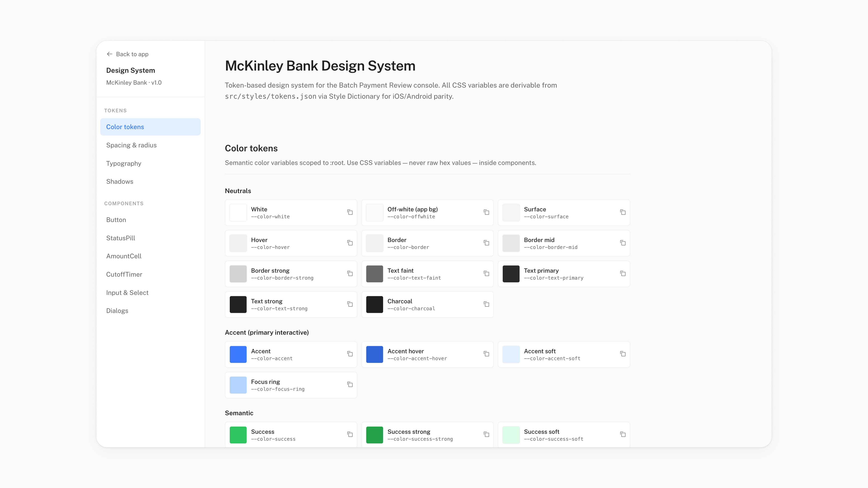
Task: Click the Semantic group heading
Action: click(239, 413)
